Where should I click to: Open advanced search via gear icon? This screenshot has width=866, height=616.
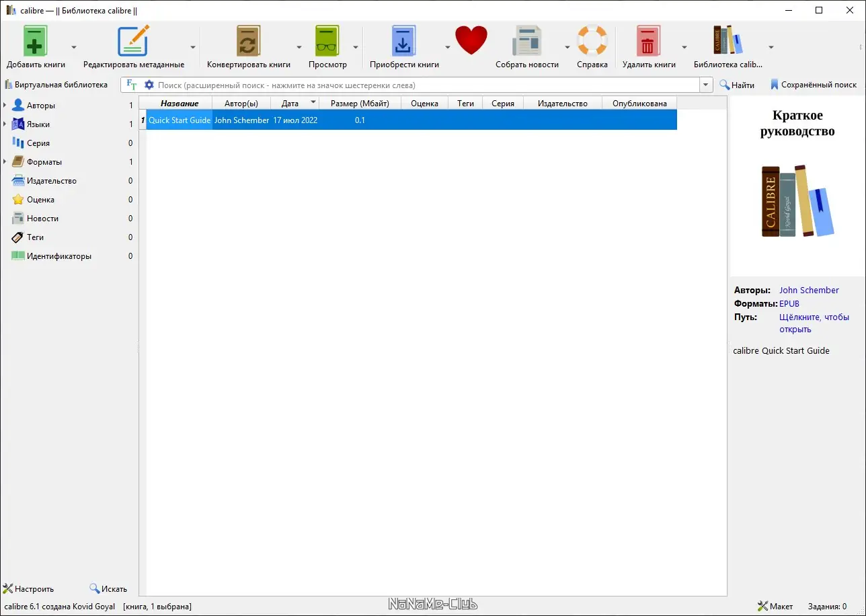pyautogui.click(x=149, y=85)
